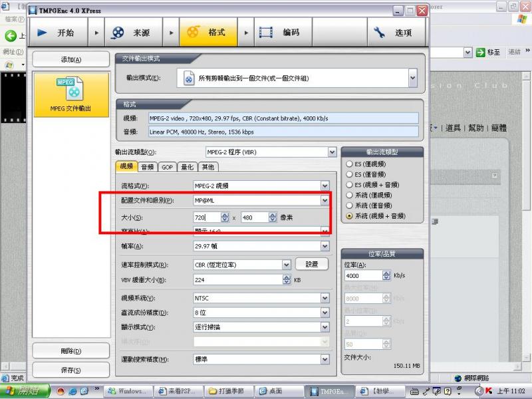Viewport: 532px width, 399px height.
Task: Open the GOP tab
Action: tap(167, 167)
